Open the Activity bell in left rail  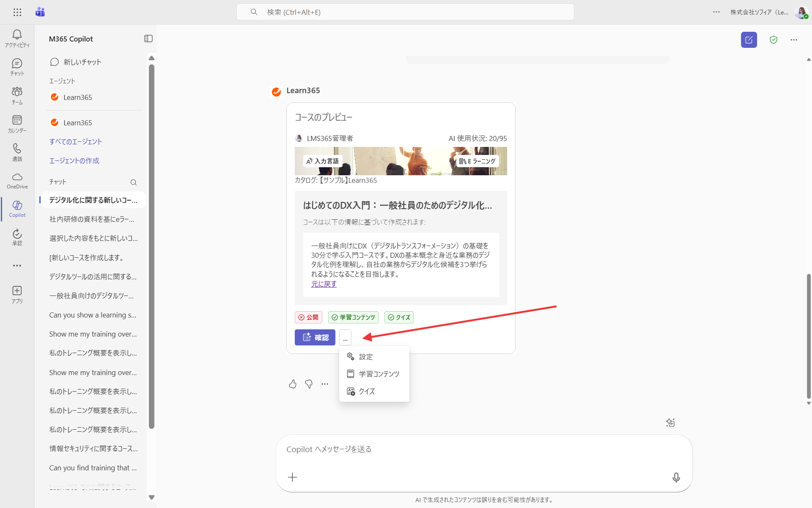tap(17, 38)
